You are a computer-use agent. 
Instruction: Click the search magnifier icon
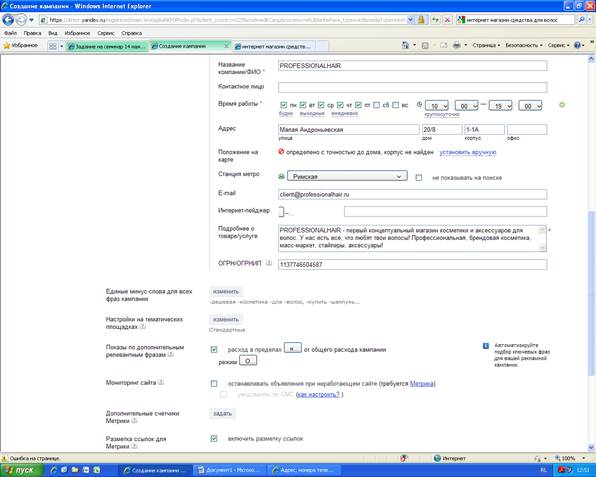click(581, 19)
